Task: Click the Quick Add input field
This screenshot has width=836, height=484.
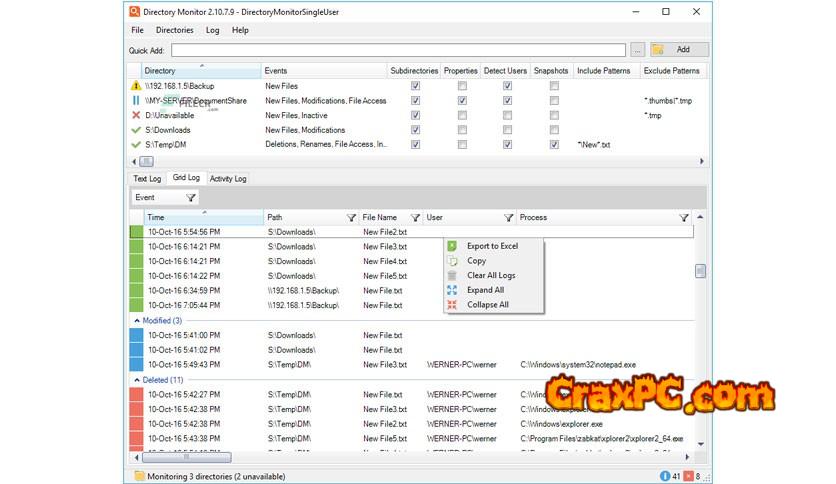Action: (398, 49)
